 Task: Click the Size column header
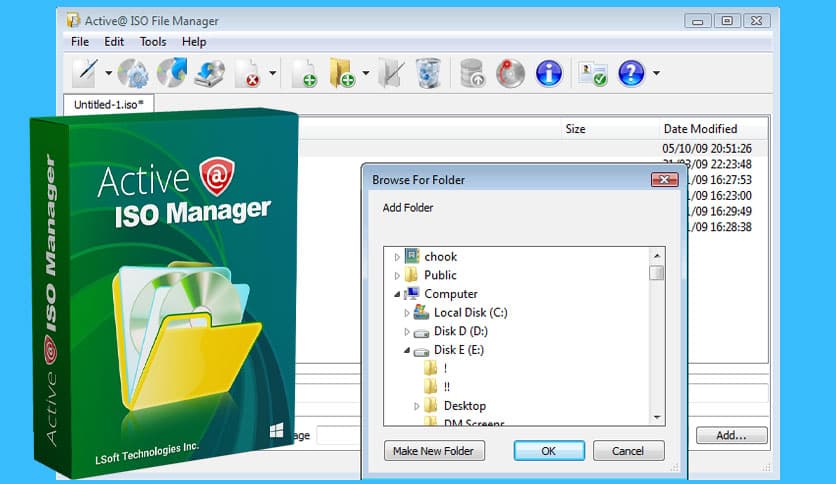tap(575, 129)
